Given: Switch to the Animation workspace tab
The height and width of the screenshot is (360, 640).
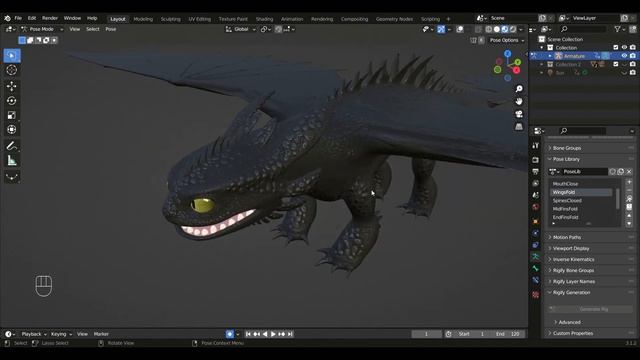Looking at the screenshot, I should coord(292,19).
